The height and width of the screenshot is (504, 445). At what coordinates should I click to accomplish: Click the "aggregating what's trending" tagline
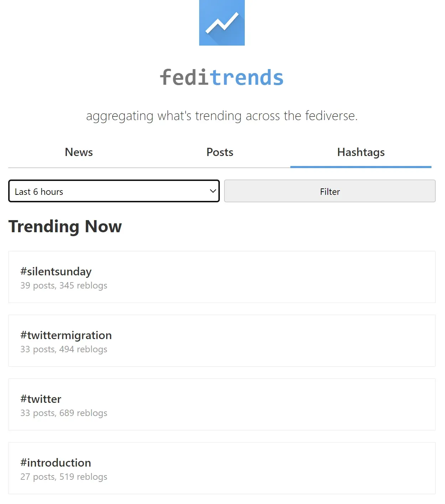(222, 116)
